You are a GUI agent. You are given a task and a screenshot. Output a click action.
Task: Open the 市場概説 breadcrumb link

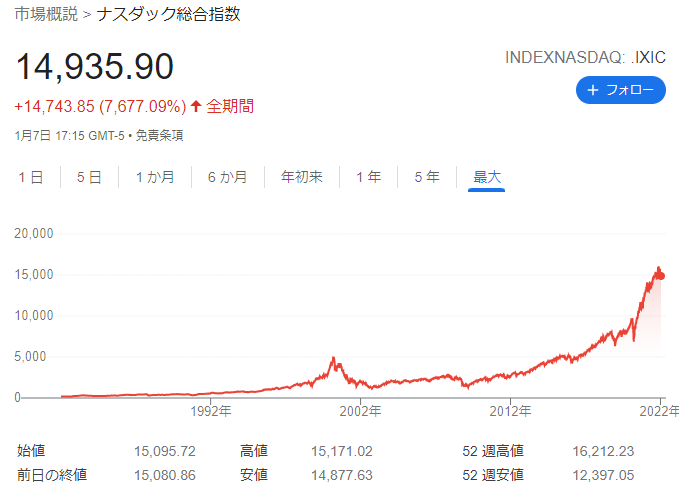[46, 14]
